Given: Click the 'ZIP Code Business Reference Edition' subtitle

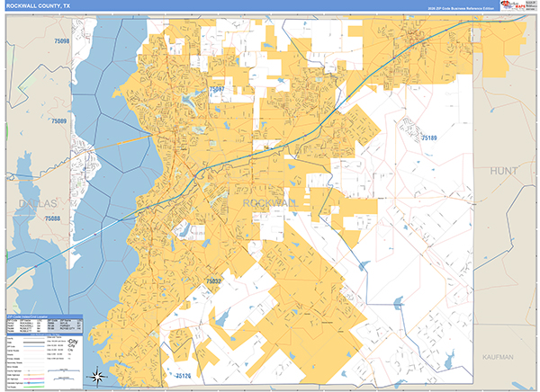Looking at the screenshot, I should [x=461, y=8].
